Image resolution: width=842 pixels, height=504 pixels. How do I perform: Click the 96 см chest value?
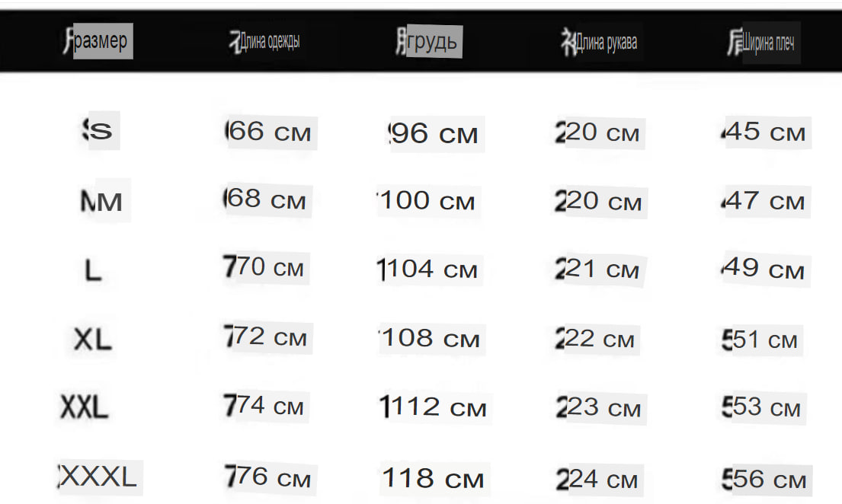click(x=434, y=134)
